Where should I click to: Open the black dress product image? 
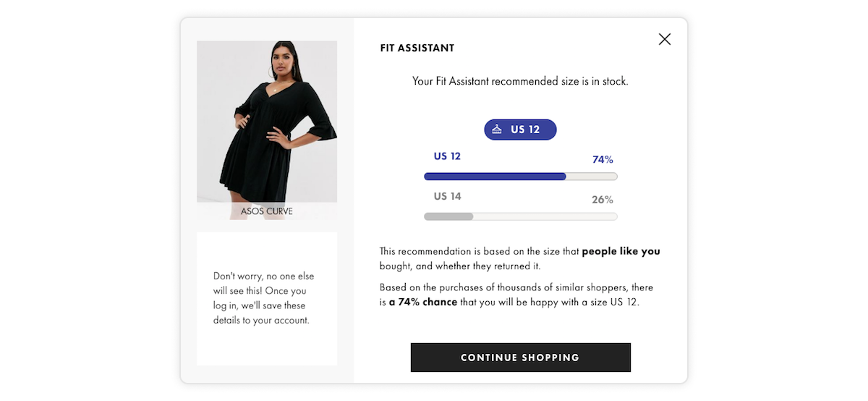[267, 121]
